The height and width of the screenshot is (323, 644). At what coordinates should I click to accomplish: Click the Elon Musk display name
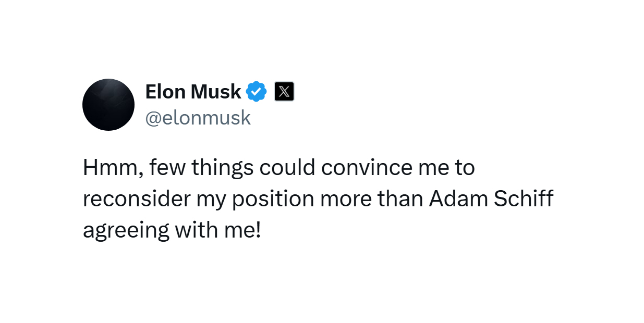point(193,92)
